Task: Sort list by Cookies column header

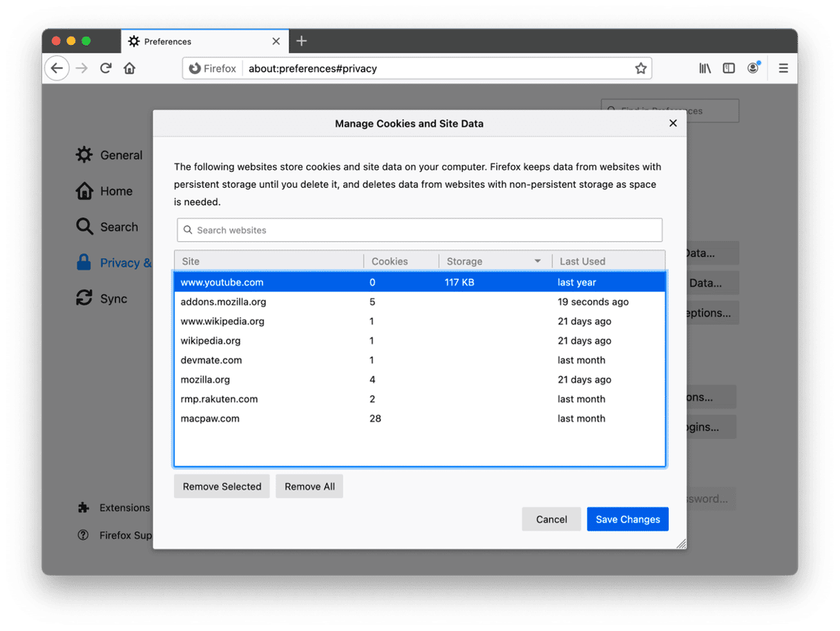Action: click(390, 261)
